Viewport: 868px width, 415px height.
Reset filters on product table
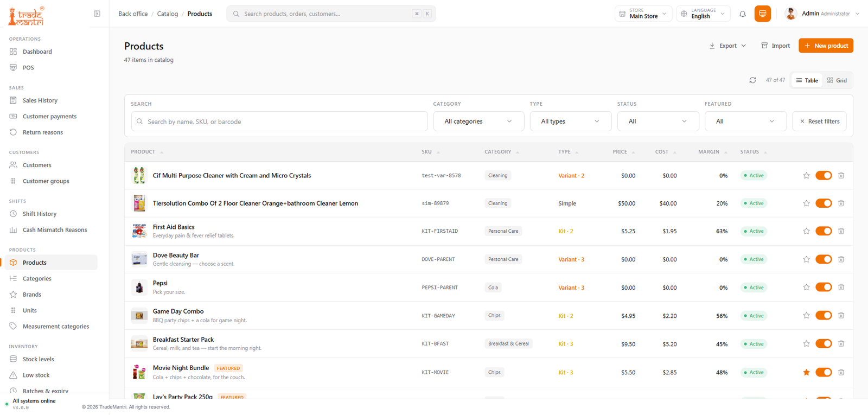(x=819, y=122)
